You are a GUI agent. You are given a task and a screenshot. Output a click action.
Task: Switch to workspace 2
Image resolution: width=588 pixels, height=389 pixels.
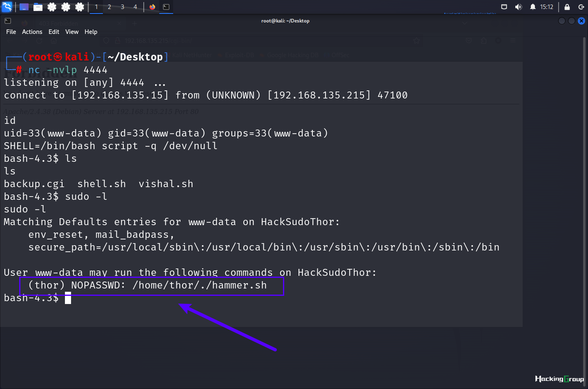(x=109, y=7)
